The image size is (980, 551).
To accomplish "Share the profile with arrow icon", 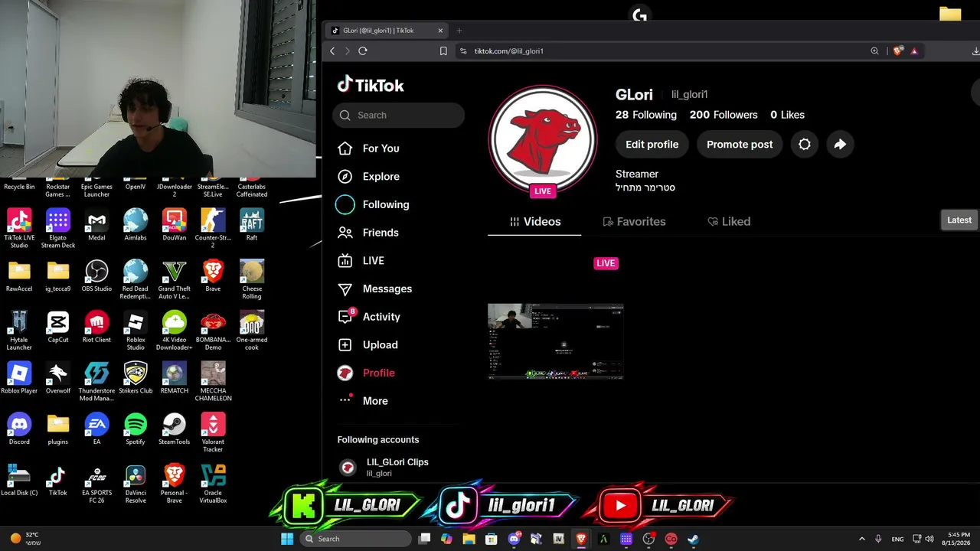I will [840, 145].
